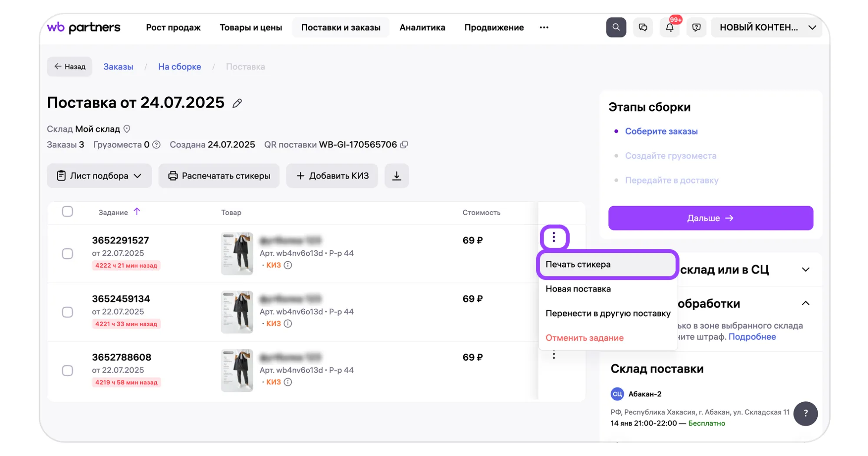Select Отменить задание in the menu
The width and height of the screenshot is (868, 456).
tap(584, 338)
